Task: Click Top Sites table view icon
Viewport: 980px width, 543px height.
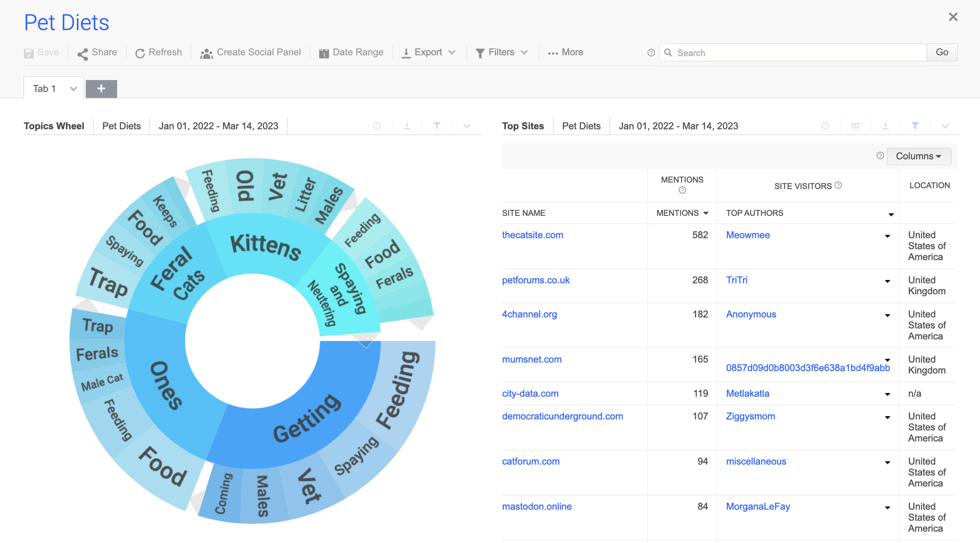Action: (x=855, y=126)
